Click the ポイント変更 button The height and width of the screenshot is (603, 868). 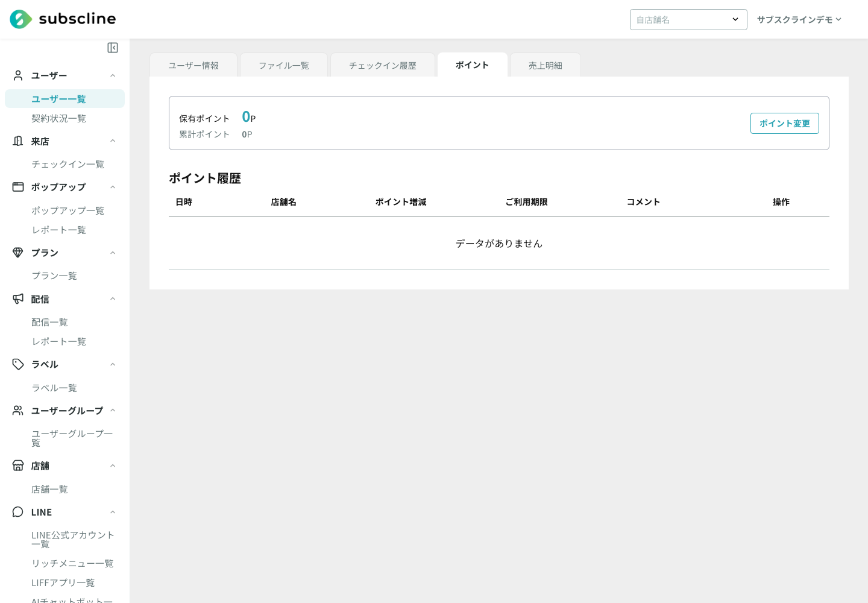click(785, 123)
